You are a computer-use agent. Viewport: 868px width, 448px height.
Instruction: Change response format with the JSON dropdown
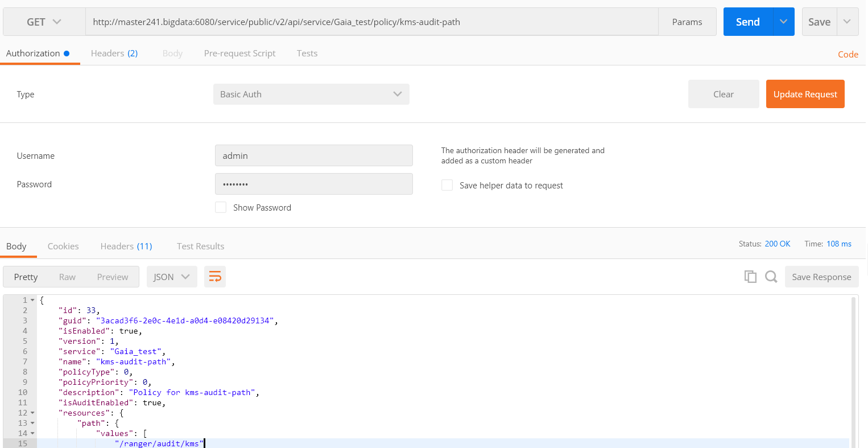pos(171,277)
